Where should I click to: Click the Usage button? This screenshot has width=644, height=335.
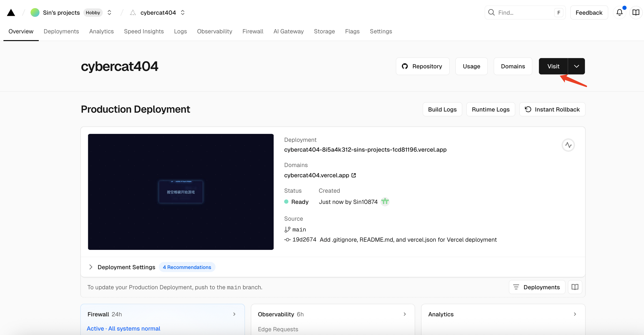tap(471, 66)
